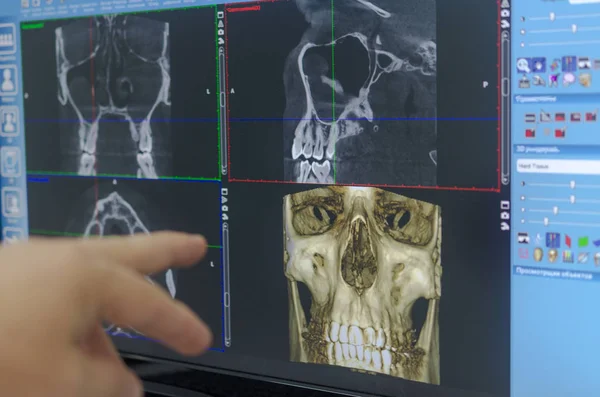600x397 pixels.
Task: Click the third left sidebar person icon
Action: [x=10, y=122]
